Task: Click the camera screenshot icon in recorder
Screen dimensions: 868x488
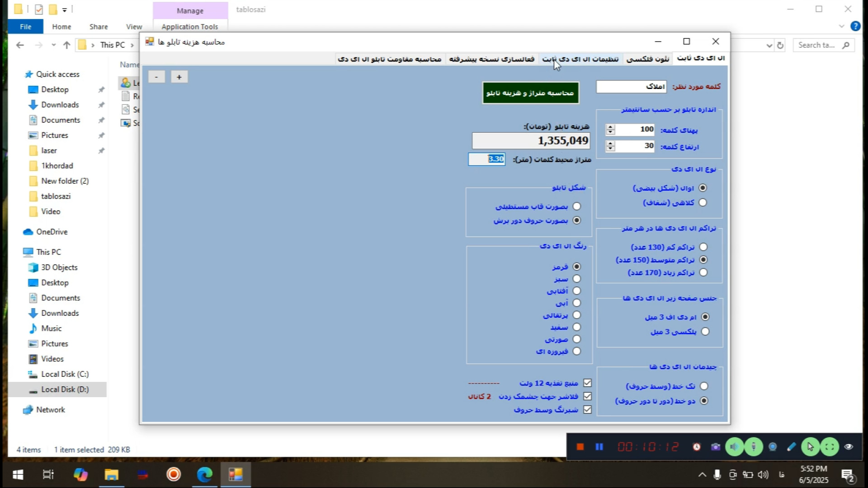Action: coord(715,447)
